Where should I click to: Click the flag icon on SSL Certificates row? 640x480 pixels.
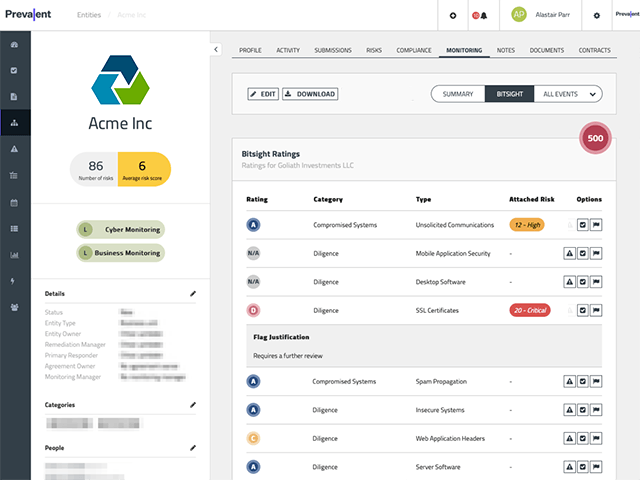596,310
